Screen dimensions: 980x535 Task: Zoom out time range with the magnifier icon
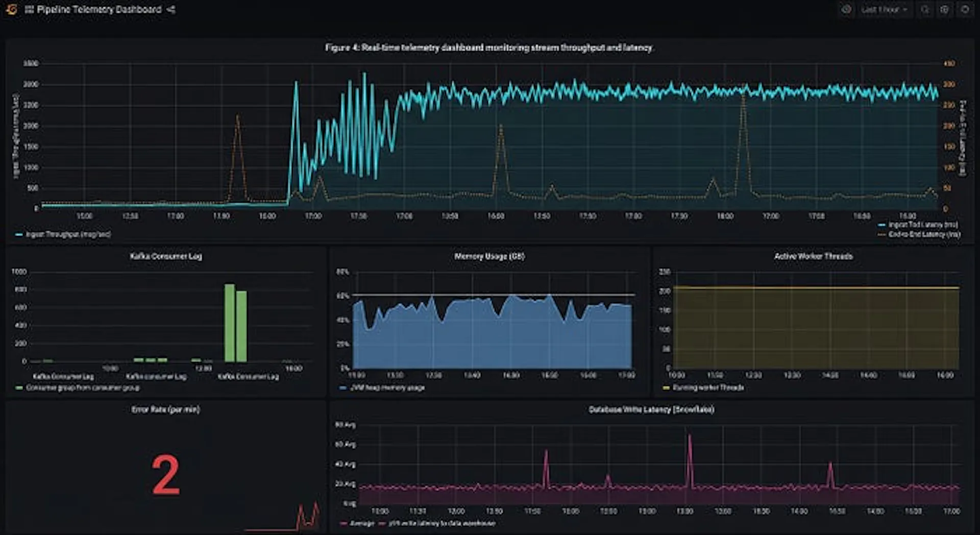(x=925, y=10)
